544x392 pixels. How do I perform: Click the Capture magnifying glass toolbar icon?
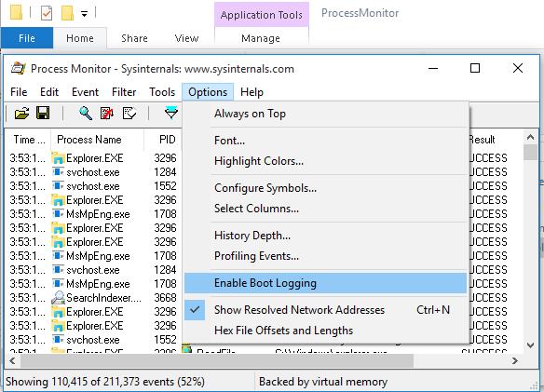point(86,113)
